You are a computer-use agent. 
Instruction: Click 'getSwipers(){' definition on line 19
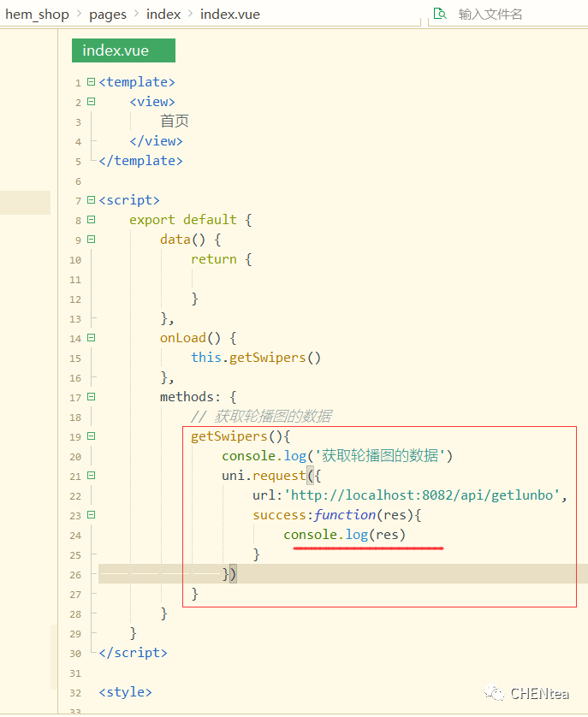coord(241,436)
